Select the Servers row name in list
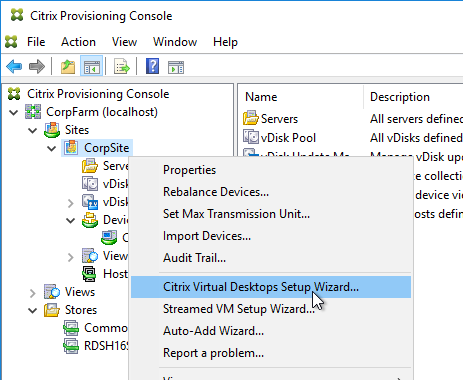The width and height of the screenshot is (463, 380). coord(279,119)
